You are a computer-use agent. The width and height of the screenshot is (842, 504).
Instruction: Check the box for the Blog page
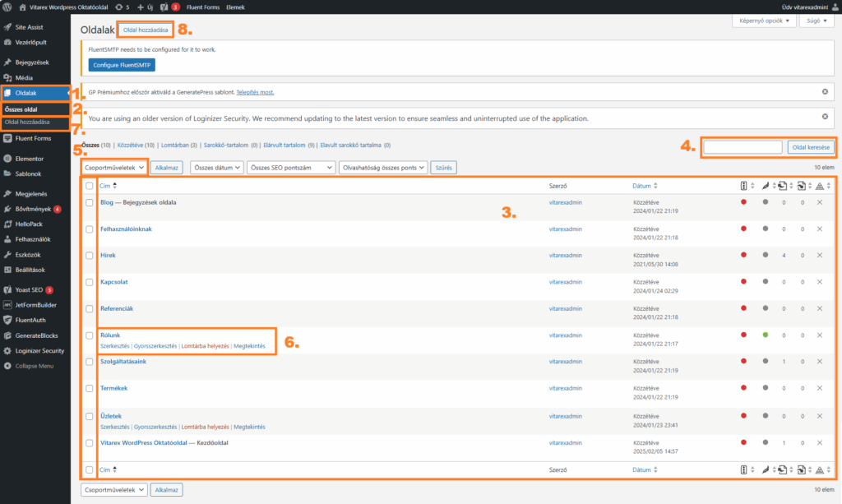coord(90,202)
